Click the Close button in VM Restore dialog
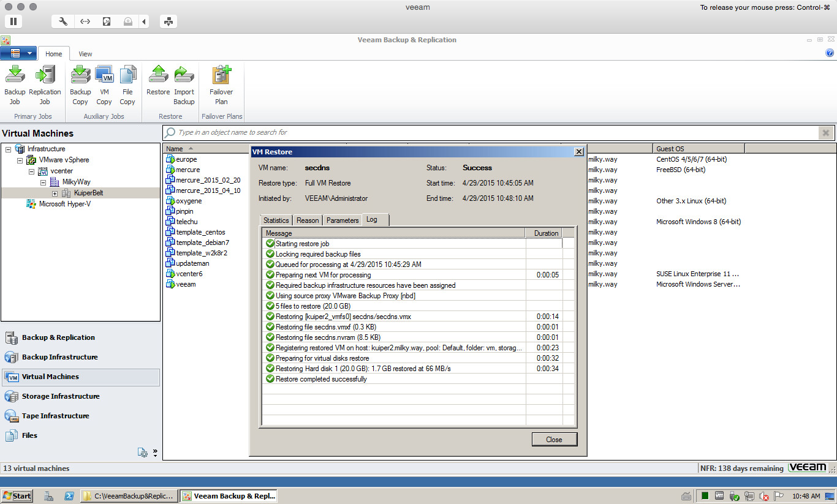The width and height of the screenshot is (837, 504). 554,439
